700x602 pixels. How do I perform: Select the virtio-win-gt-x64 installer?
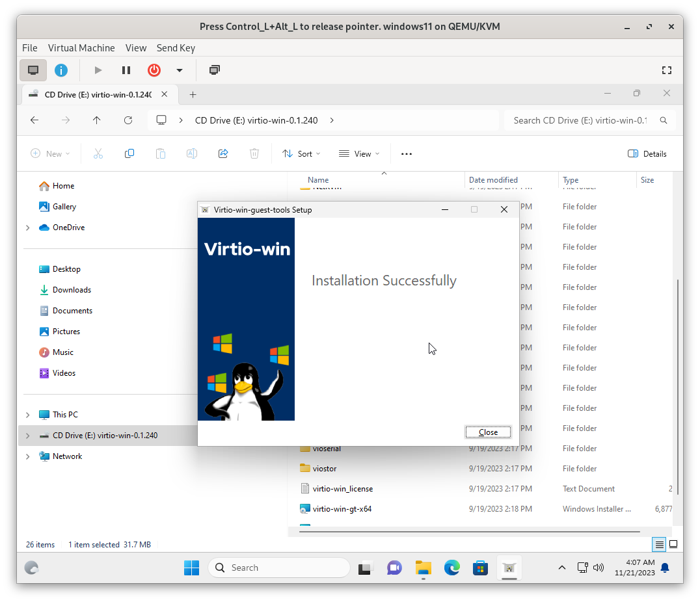342,509
